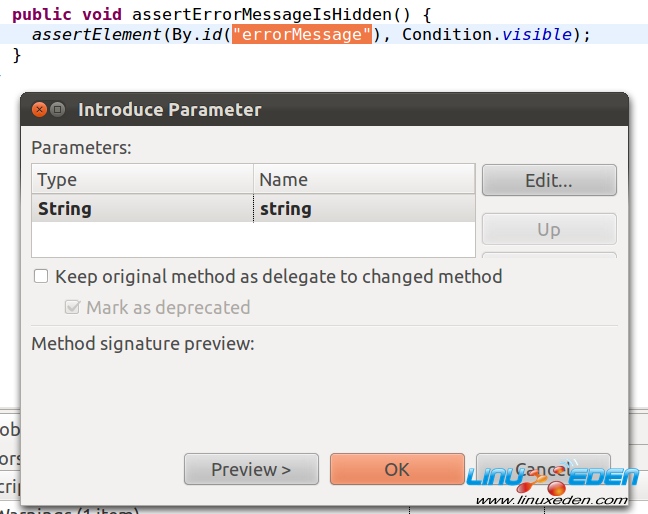Image resolution: width=648 pixels, height=514 pixels.
Task: Click the Type column header
Action: 142,180
